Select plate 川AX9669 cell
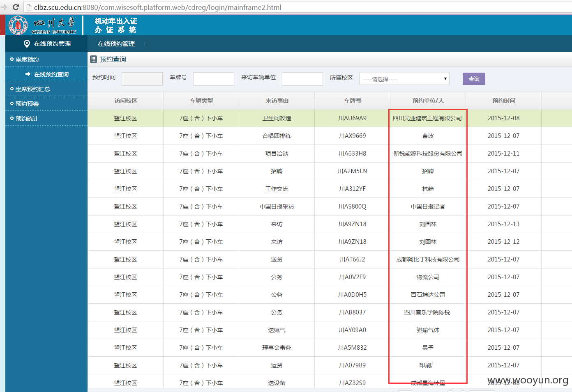 click(x=353, y=136)
